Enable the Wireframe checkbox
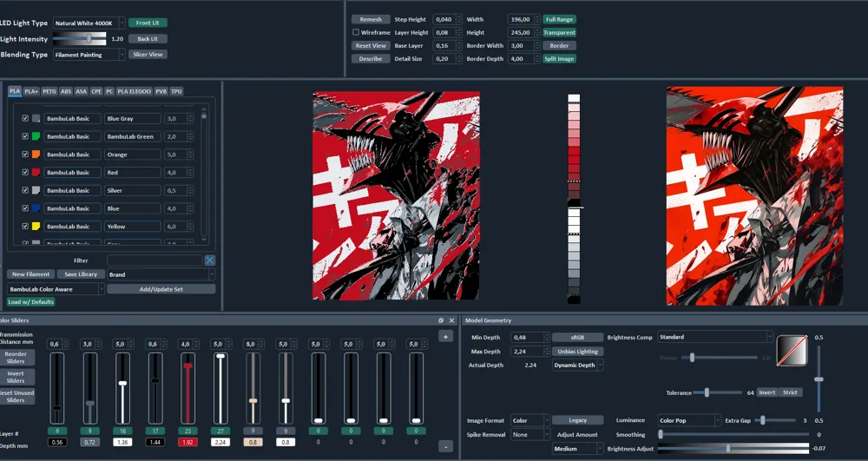Viewport: 868px width, 461px height. [x=355, y=33]
